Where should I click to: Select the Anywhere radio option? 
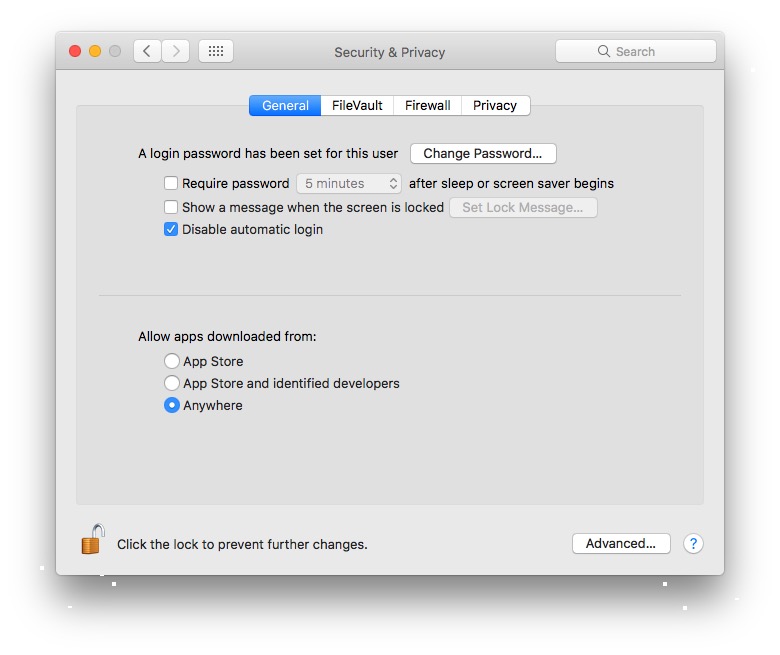pos(172,406)
